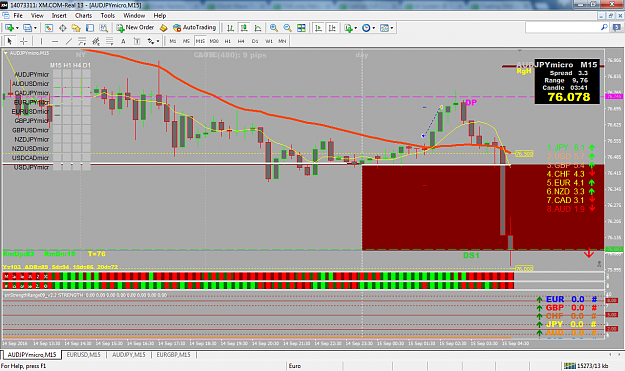Image resolution: width=625 pixels, height=371 pixels.
Task: Open the Data Window crosshair icon
Action: tap(62, 28)
